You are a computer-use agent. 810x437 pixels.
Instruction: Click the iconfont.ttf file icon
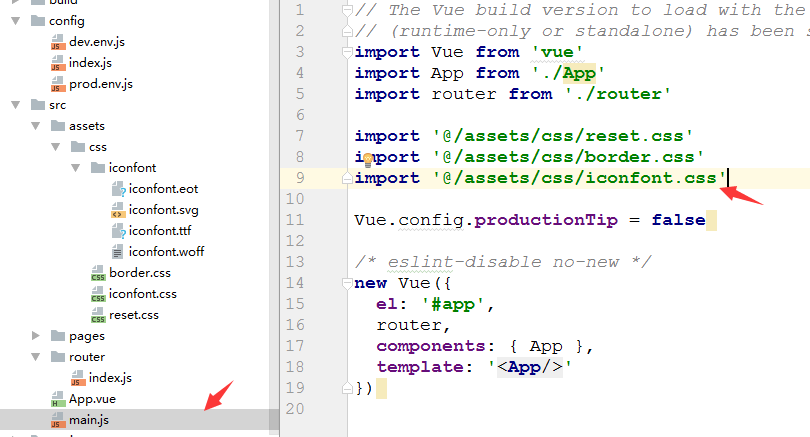[118, 231]
